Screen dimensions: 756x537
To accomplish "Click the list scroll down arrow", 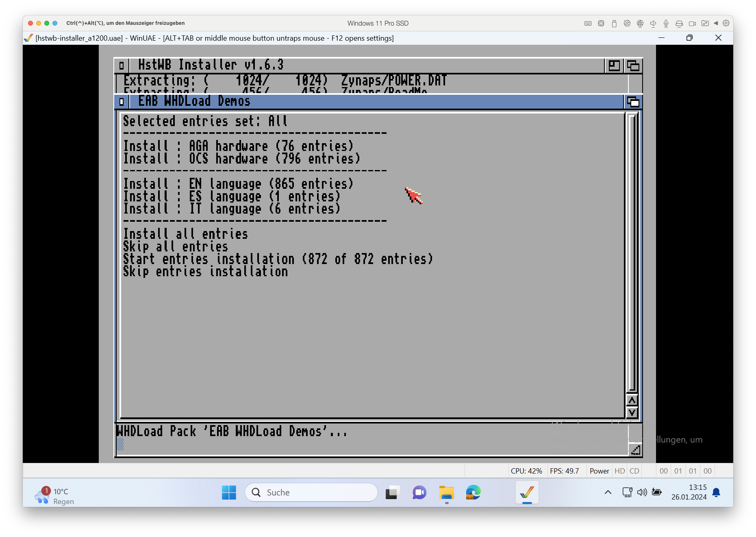I will pyautogui.click(x=632, y=413).
